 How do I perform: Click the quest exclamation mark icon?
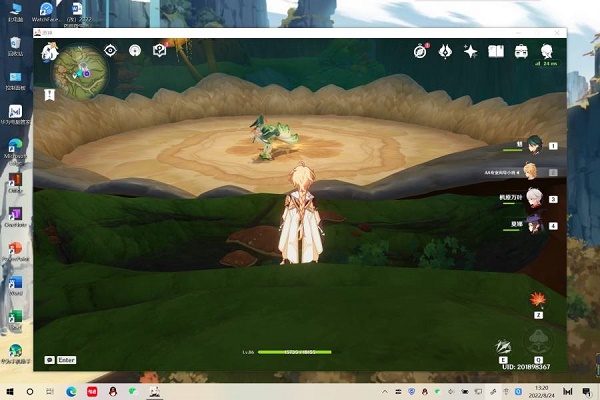pos(49,94)
